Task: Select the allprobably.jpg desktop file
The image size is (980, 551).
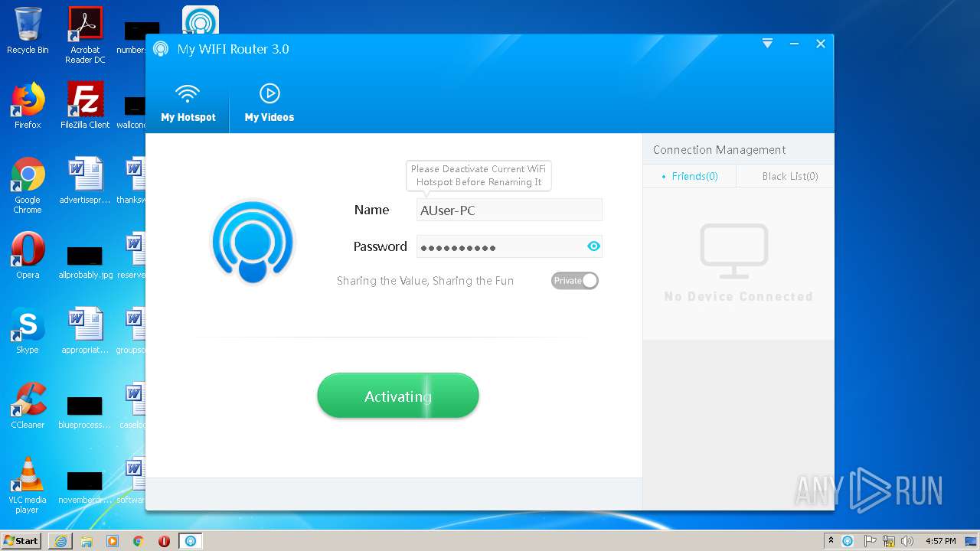Action: click(85, 262)
